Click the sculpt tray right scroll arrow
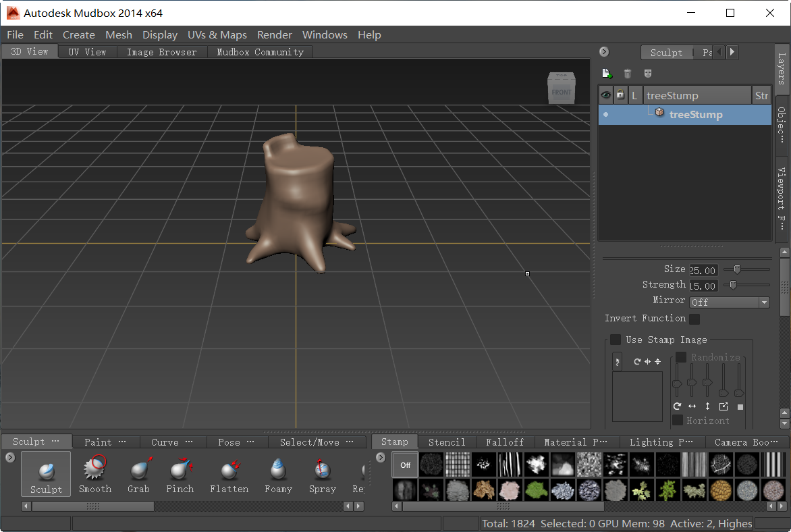The image size is (791, 532). 358,506
